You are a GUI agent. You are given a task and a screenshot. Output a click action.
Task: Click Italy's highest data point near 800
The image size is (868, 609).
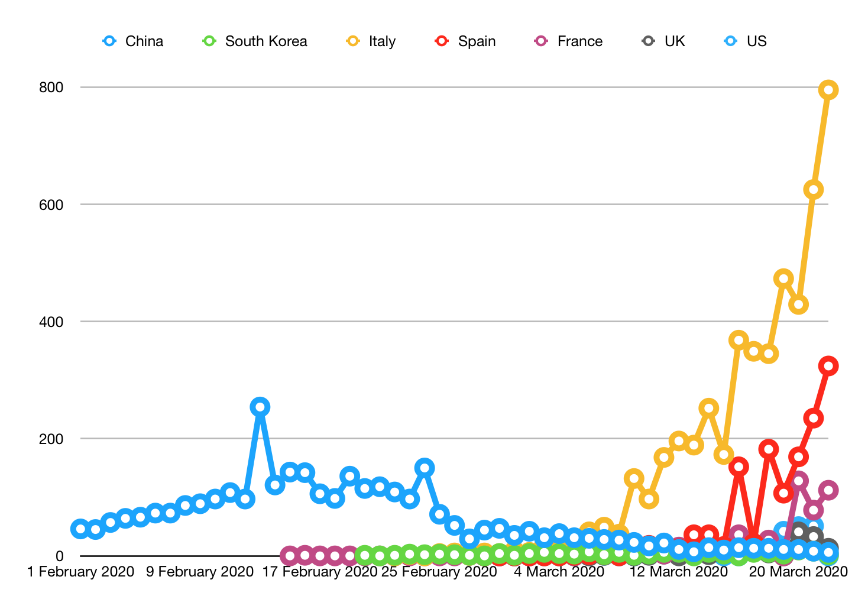828,90
